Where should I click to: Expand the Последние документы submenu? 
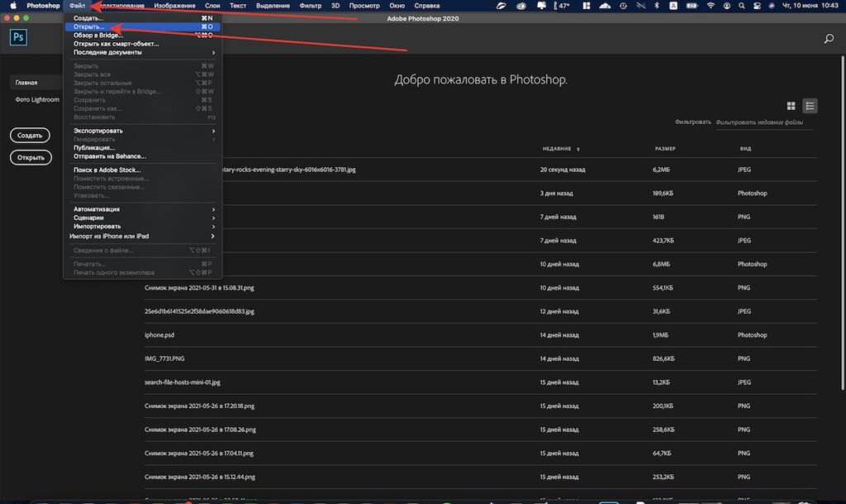(x=142, y=52)
